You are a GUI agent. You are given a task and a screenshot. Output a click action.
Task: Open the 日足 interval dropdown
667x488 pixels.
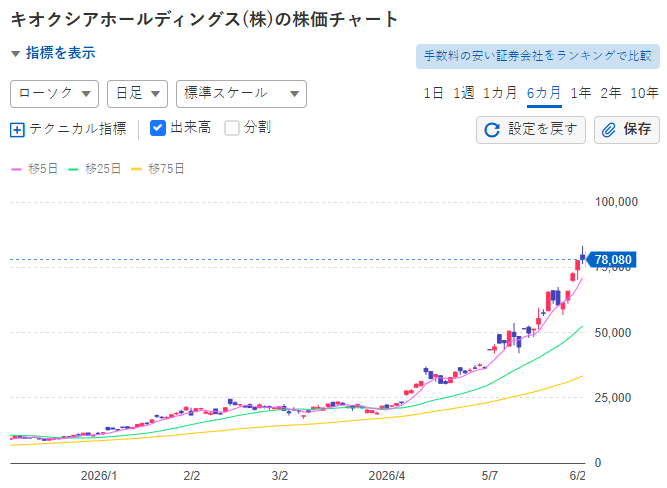(137, 94)
